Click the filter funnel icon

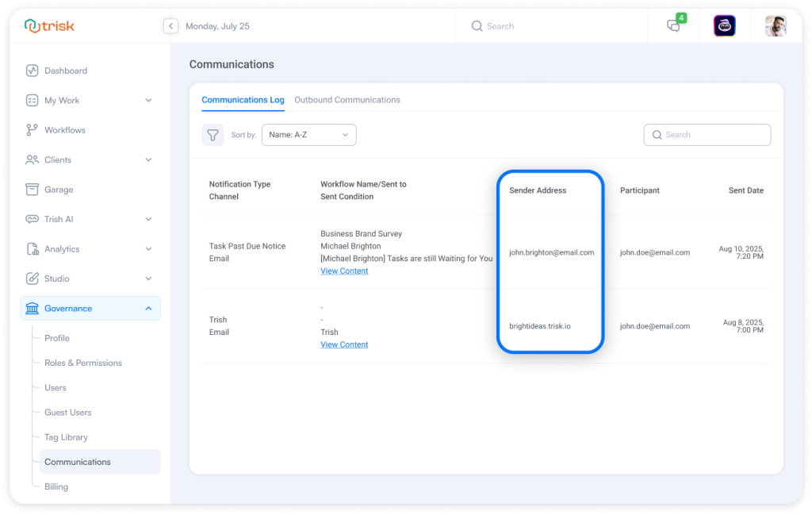point(213,135)
